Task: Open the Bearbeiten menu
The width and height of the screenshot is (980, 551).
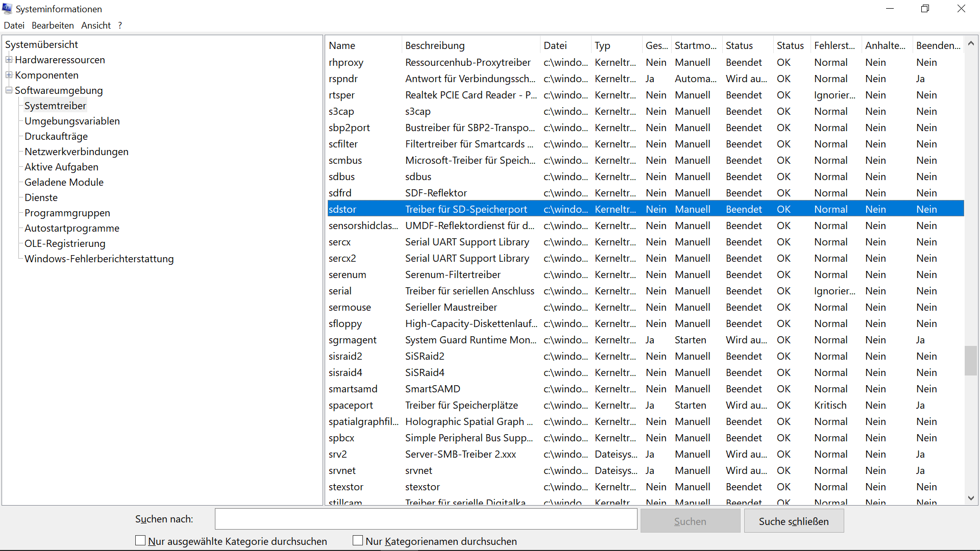Action: click(52, 25)
